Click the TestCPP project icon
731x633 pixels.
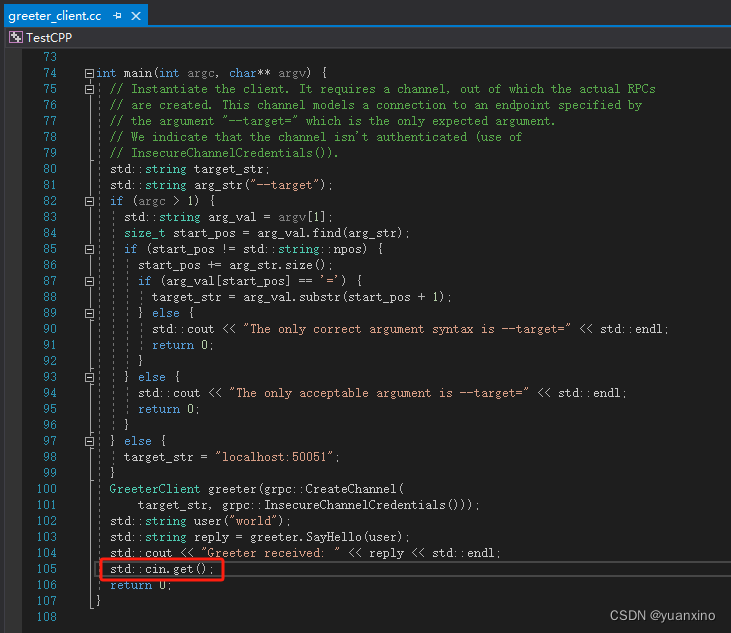pyautogui.click(x=15, y=37)
